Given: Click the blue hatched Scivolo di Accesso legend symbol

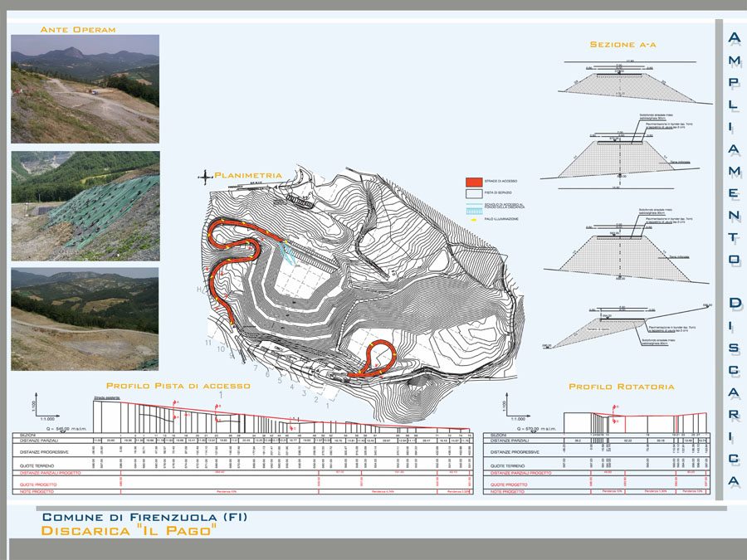Looking at the screenshot, I should (x=473, y=207).
